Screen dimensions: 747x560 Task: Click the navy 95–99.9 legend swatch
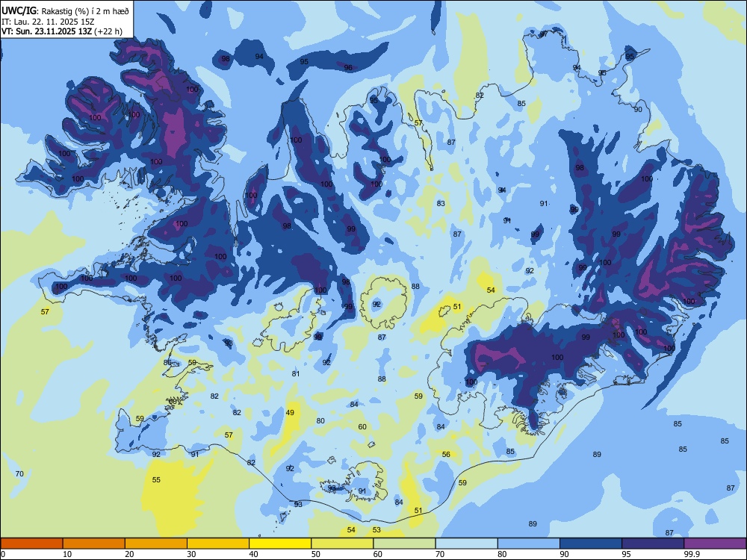coord(653,544)
